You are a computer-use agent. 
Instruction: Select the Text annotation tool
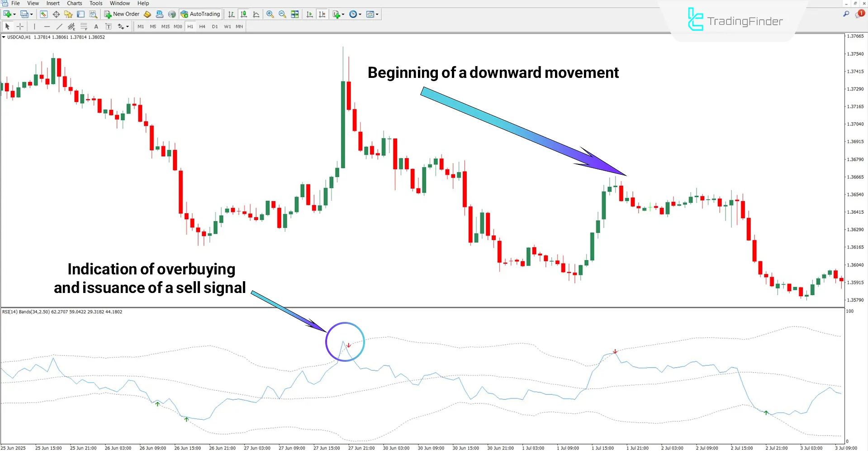click(96, 26)
